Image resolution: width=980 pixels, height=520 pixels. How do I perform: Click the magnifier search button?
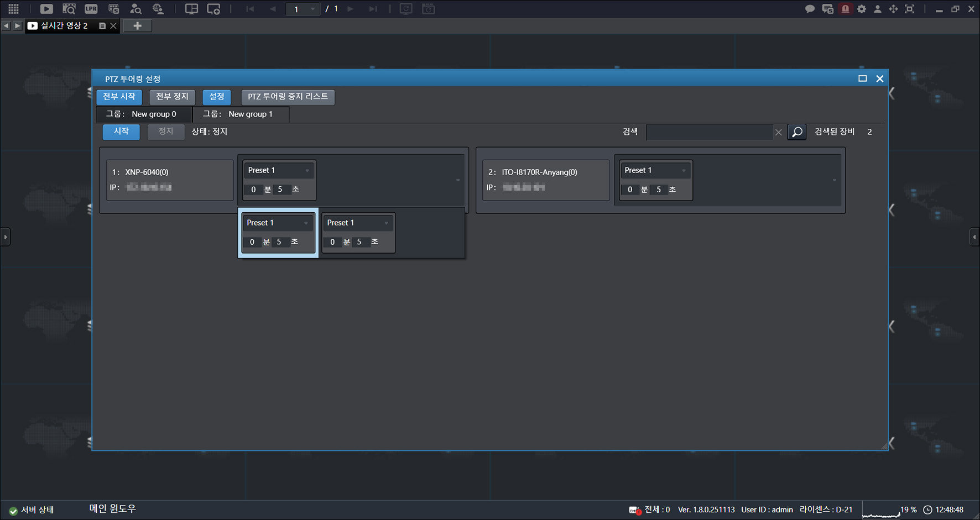point(797,132)
